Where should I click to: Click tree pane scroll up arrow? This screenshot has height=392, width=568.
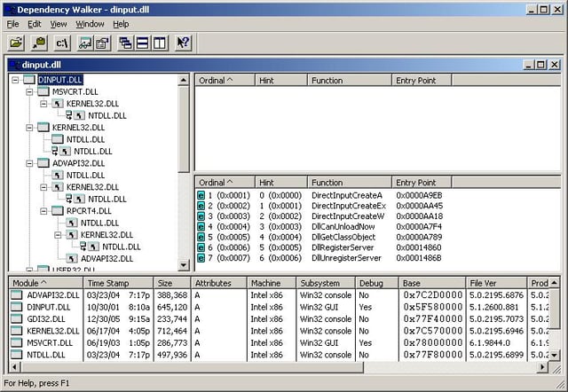184,80
